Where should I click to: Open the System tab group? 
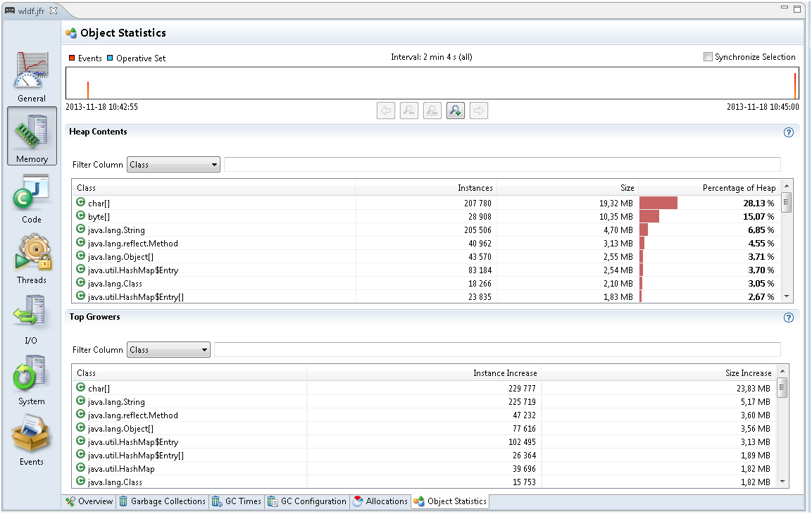pos(32,379)
